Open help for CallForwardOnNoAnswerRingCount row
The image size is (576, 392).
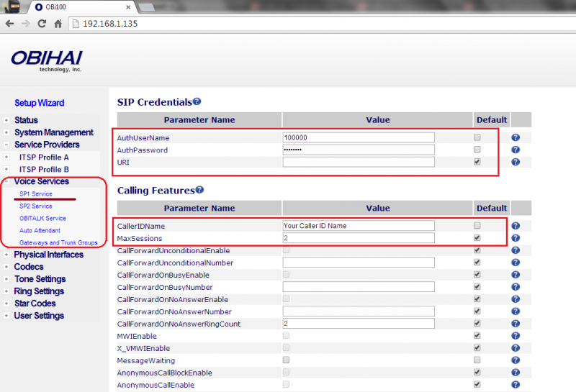[x=516, y=324]
